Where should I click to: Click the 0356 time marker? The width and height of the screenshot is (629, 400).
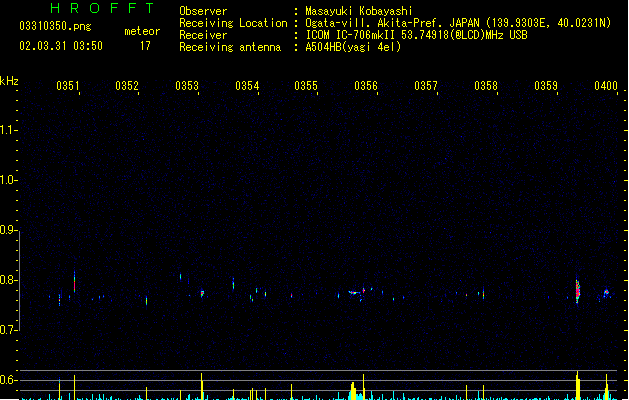[x=366, y=86]
